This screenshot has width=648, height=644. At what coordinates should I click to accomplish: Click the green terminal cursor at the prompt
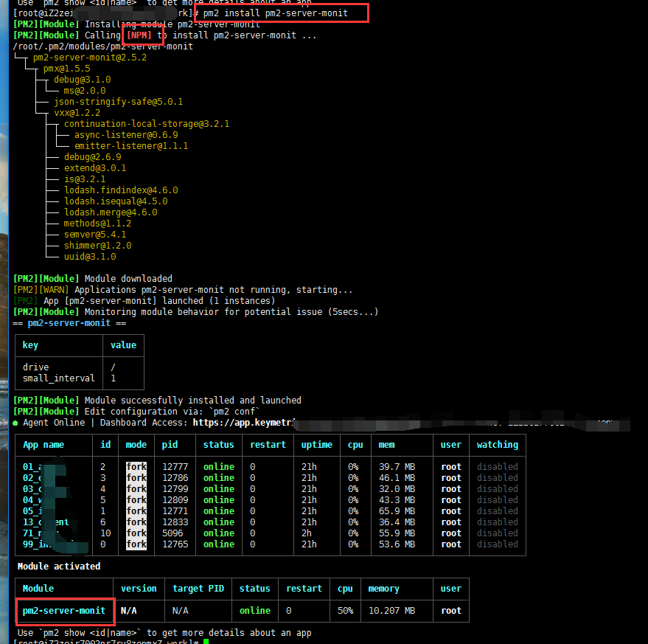206,642
